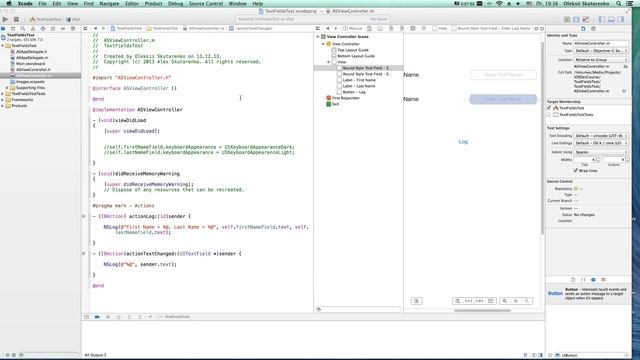Go forward in the code editor history
This screenshot has width=640, height=360.
tap(103, 29)
